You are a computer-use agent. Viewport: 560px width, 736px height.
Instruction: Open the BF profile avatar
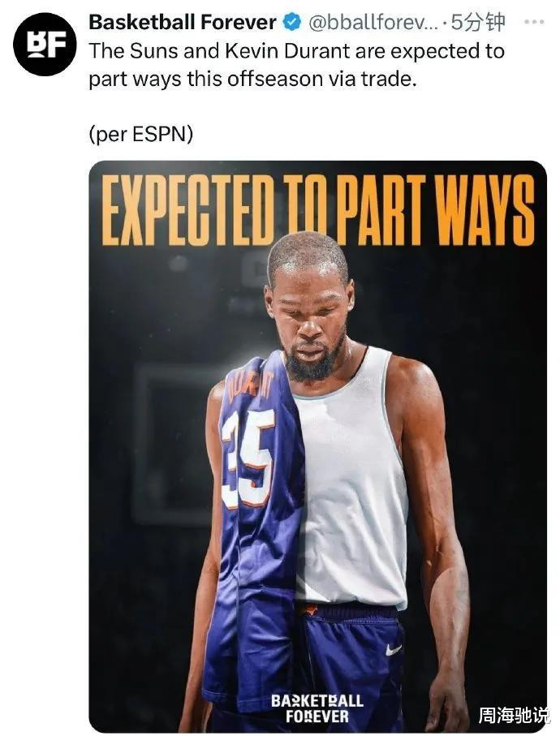45,45
